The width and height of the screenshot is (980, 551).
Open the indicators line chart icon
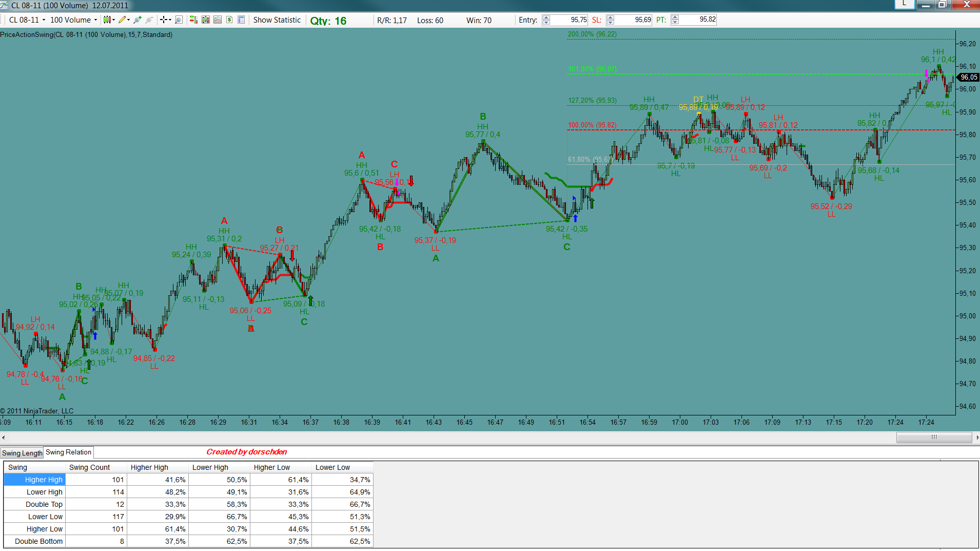[x=218, y=20]
